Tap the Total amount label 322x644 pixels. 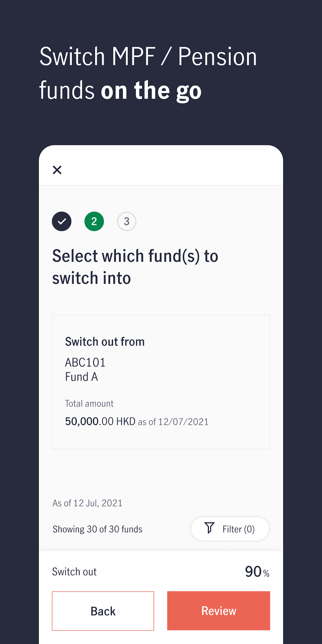point(89,403)
